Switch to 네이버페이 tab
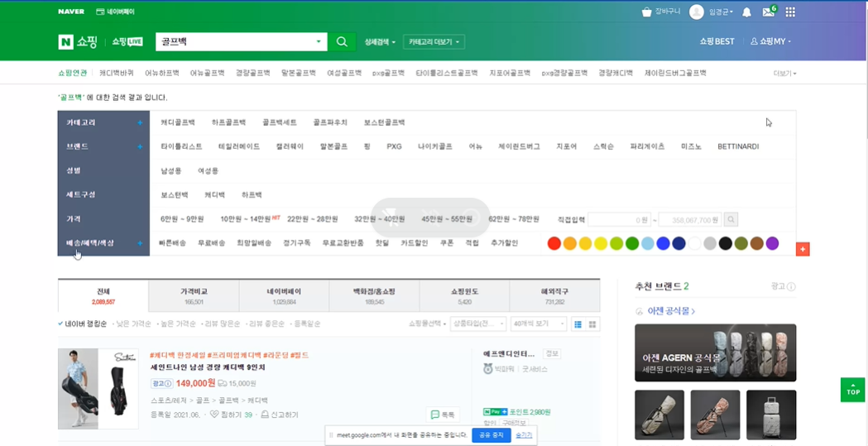 (284, 296)
